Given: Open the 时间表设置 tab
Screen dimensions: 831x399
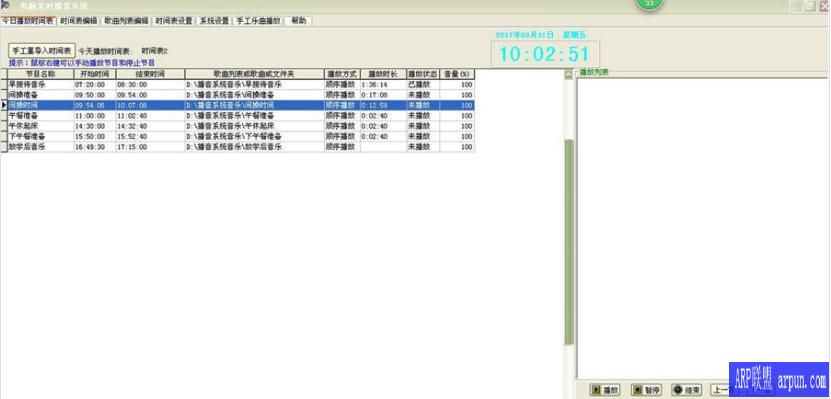Looking at the screenshot, I should point(174,21).
